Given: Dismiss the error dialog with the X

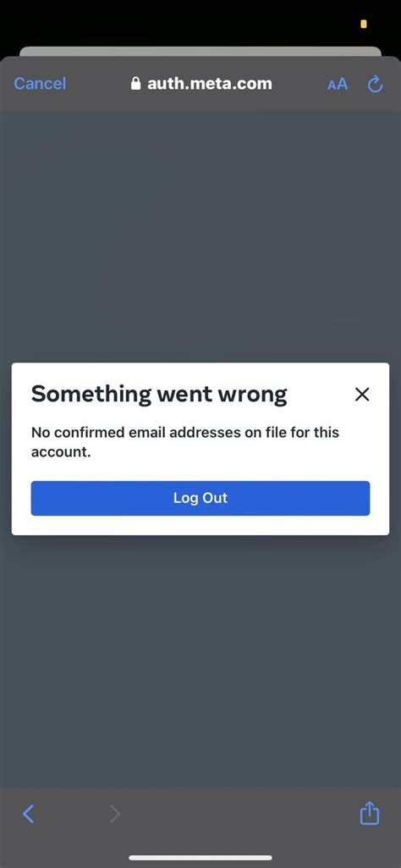Looking at the screenshot, I should coord(362,394).
